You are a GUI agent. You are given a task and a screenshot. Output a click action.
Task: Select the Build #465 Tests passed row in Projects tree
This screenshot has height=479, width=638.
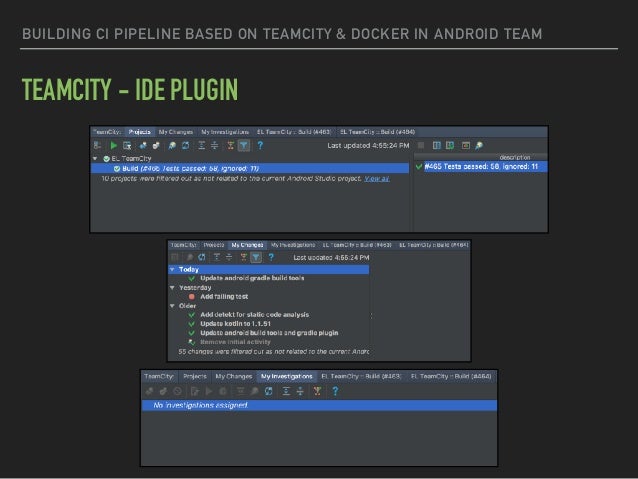pos(250,168)
